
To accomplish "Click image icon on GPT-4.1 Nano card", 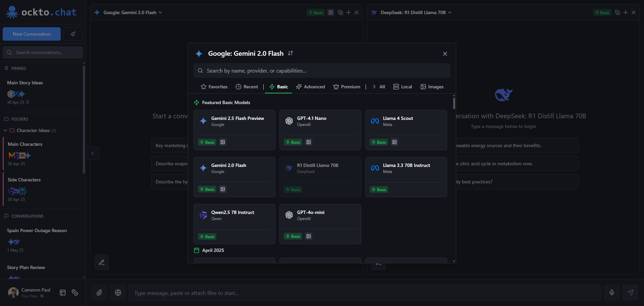I will pos(309,142).
